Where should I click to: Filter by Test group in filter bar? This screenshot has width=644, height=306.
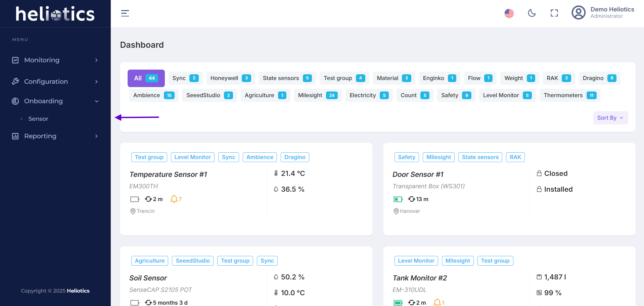pyautogui.click(x=344, y=78)
